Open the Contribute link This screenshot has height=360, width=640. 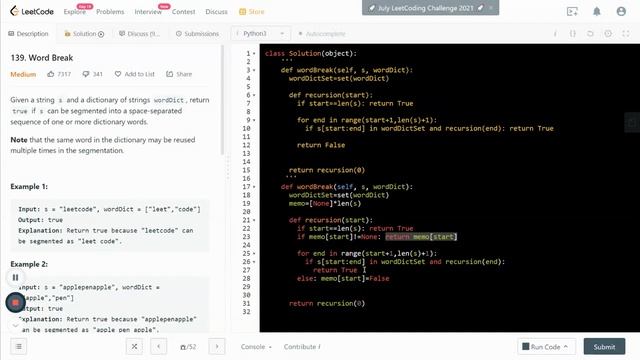302,347
